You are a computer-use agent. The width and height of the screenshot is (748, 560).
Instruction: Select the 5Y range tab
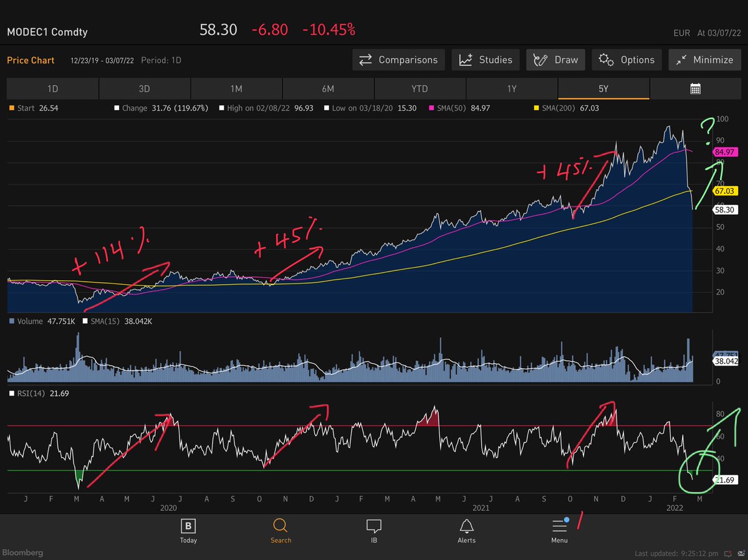click(603, 89)
